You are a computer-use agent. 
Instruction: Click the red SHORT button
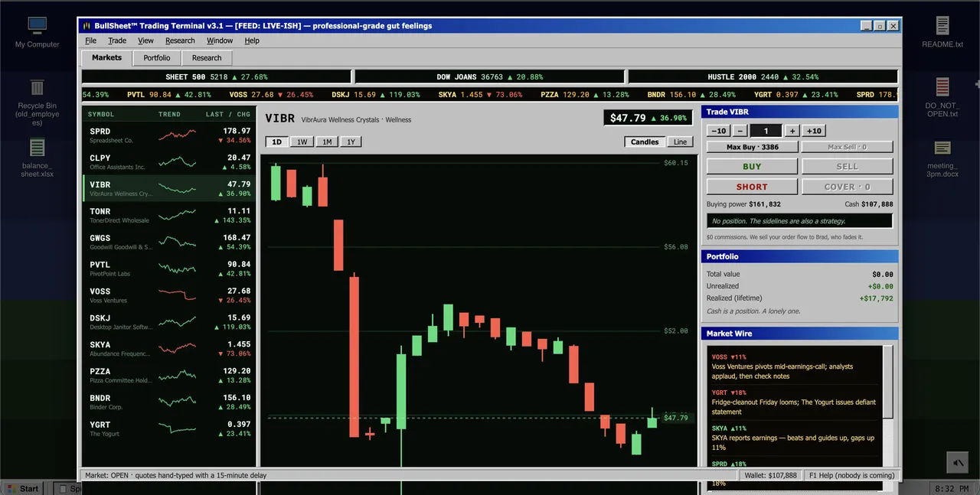(x=752, y=187)
